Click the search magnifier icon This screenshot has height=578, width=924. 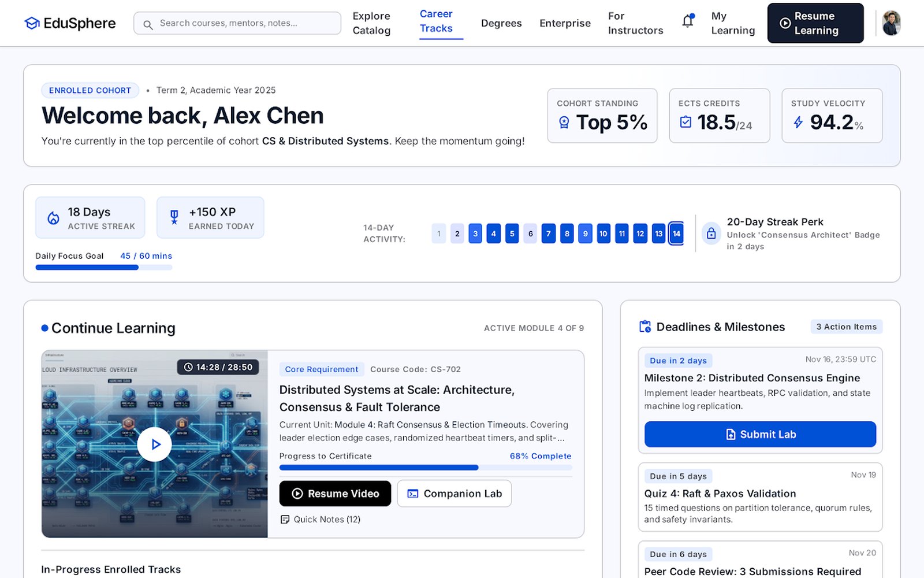point(148,25)
